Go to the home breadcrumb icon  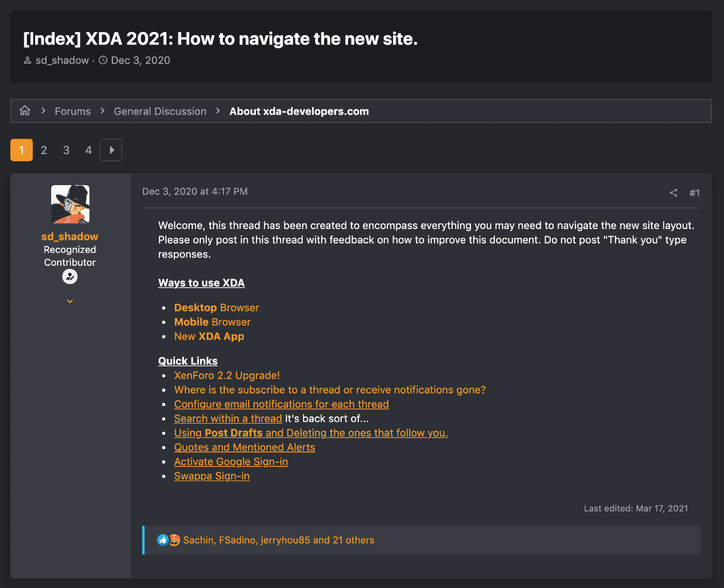[x=25, y=111]
